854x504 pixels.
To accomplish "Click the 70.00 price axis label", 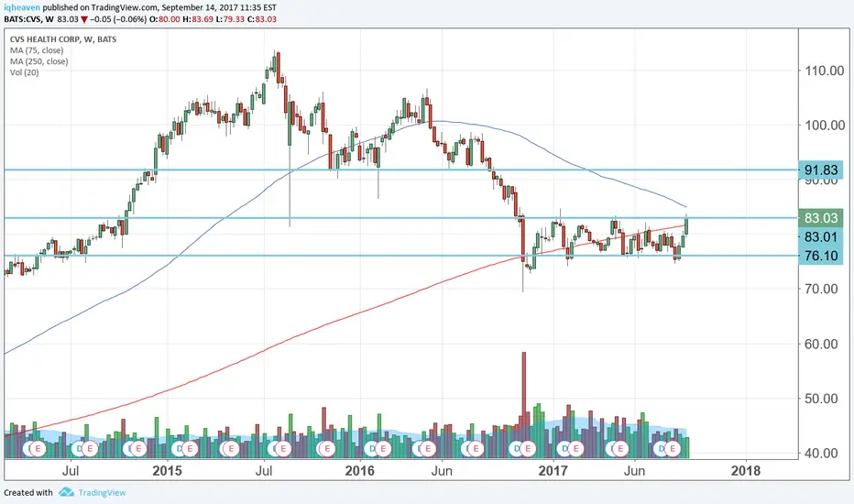I will point(821,289).
